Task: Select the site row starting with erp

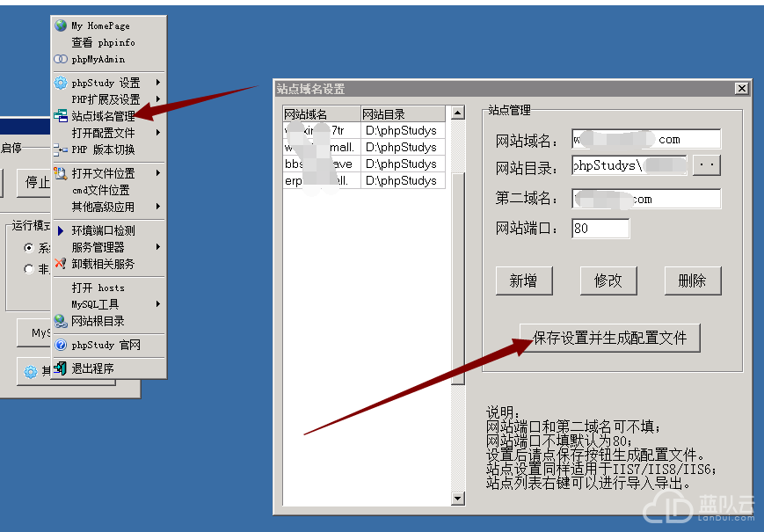Action: (364, 180)
